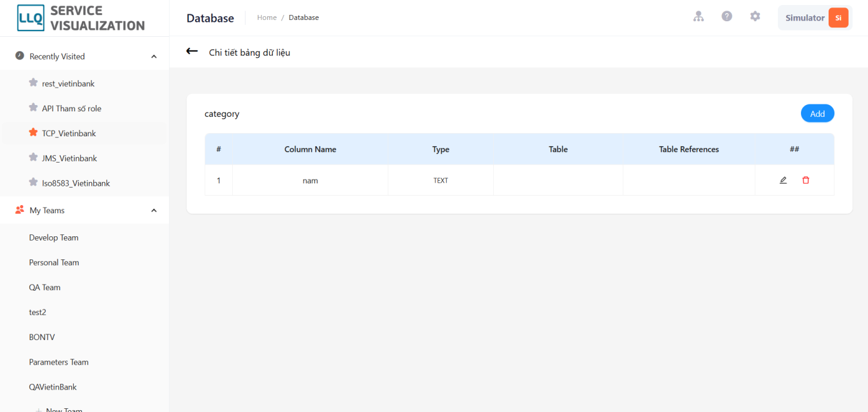Click the TEXT type cell
This screenshot has width=868, height=412.
pyautogui.click(x=441, y=180)
